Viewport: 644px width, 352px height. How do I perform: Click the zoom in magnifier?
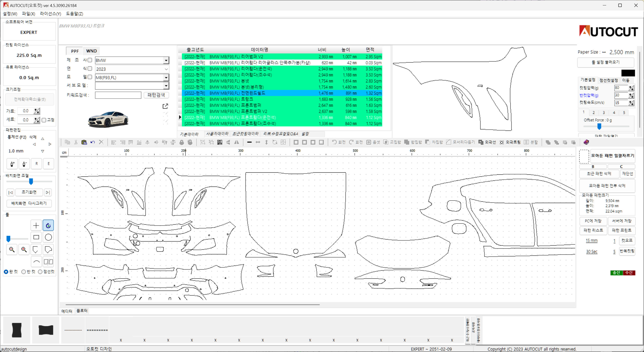pyautogui.click(x=24, y=249)
